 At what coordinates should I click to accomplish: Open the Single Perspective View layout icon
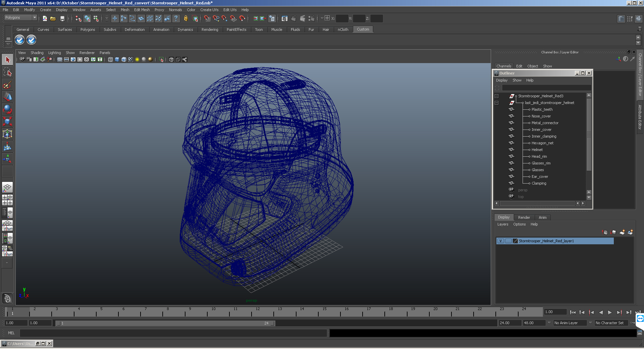point(7,187)
